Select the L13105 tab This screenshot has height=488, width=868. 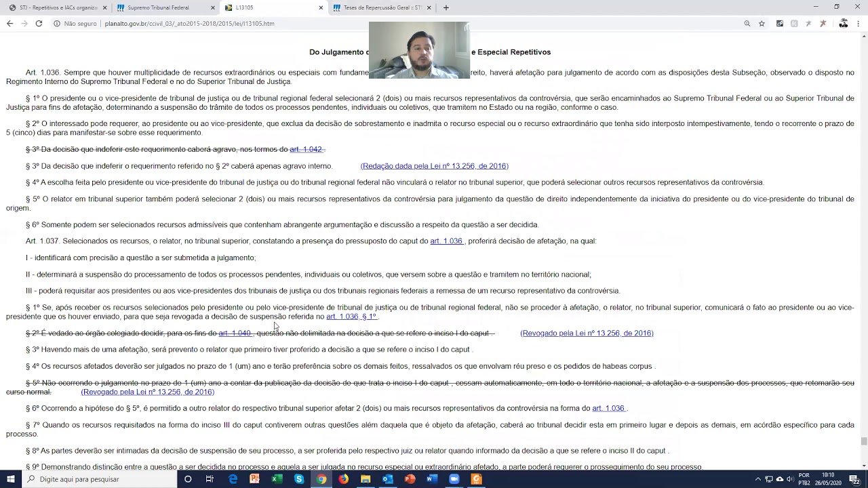pos(274,7)
